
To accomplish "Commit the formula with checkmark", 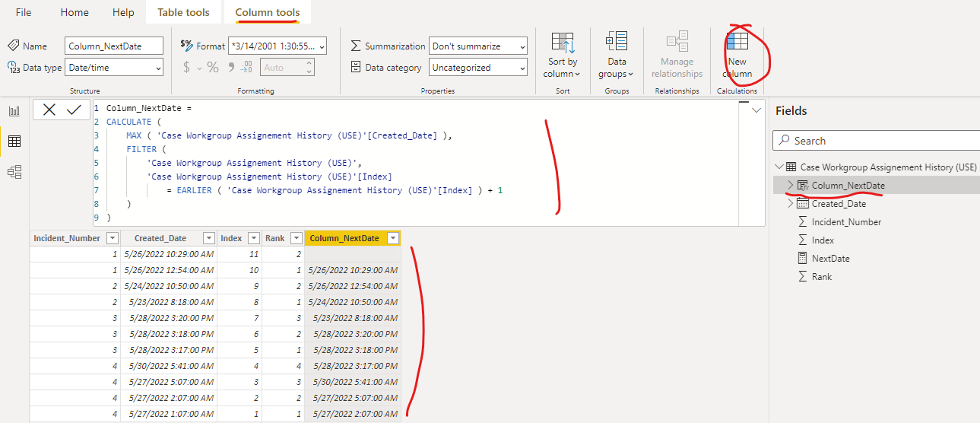I will coord(74,110).
